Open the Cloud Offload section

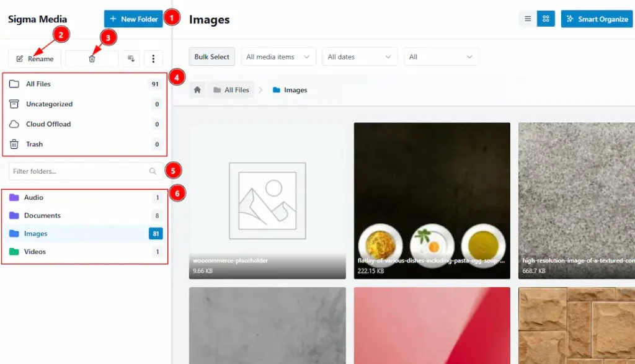pyautogui.click(x=48, y=124)
